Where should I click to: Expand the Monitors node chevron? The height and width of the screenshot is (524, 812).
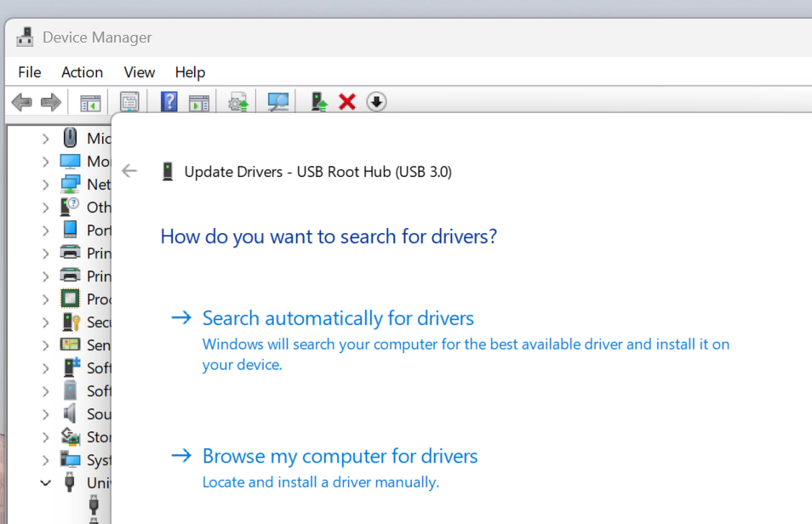pyautogui.click(x=45, y=162)
